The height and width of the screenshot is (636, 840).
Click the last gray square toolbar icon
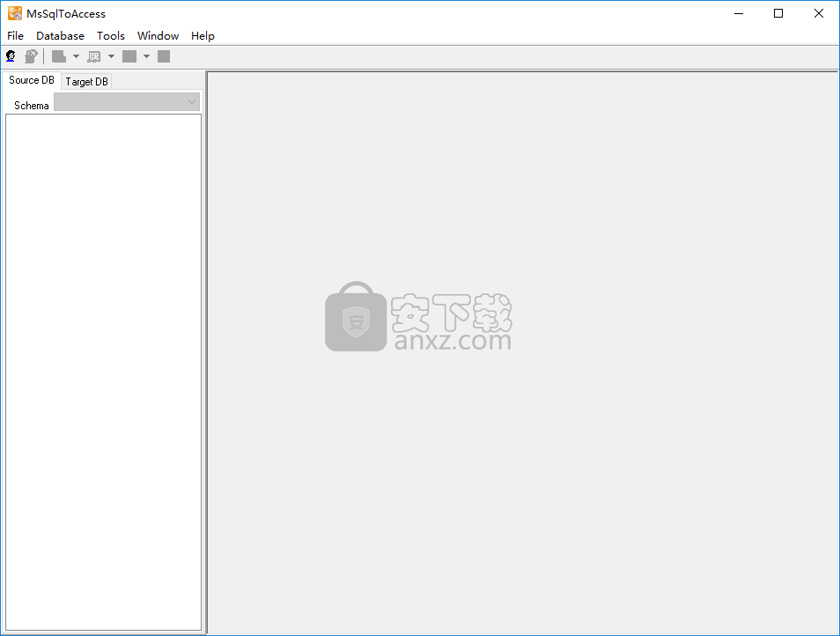(164, 56)
